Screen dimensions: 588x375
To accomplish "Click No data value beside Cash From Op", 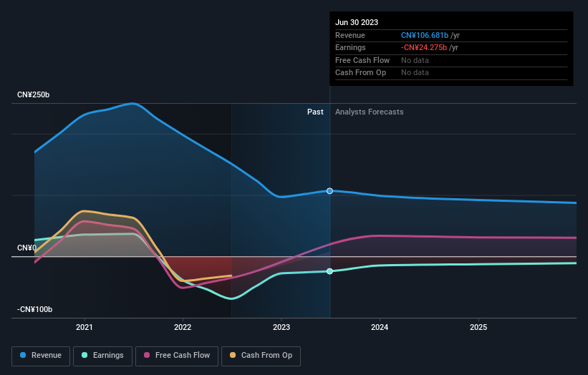I will 415,73.
